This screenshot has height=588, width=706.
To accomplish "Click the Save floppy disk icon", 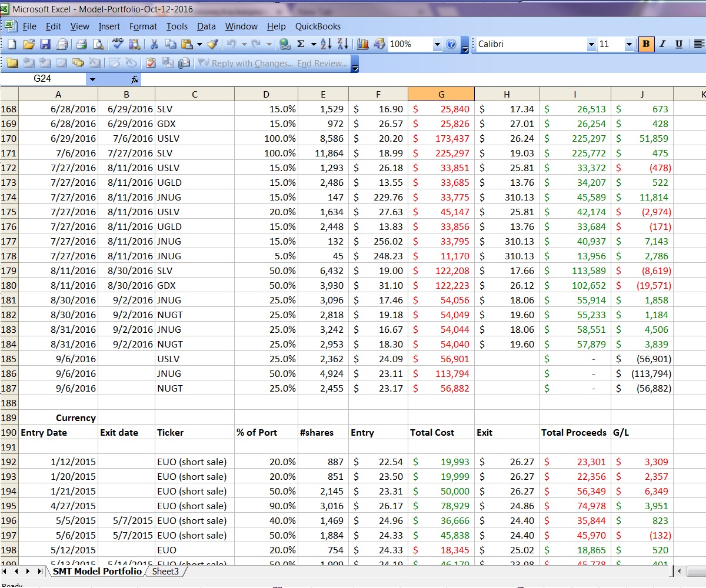I will (45, 44).
